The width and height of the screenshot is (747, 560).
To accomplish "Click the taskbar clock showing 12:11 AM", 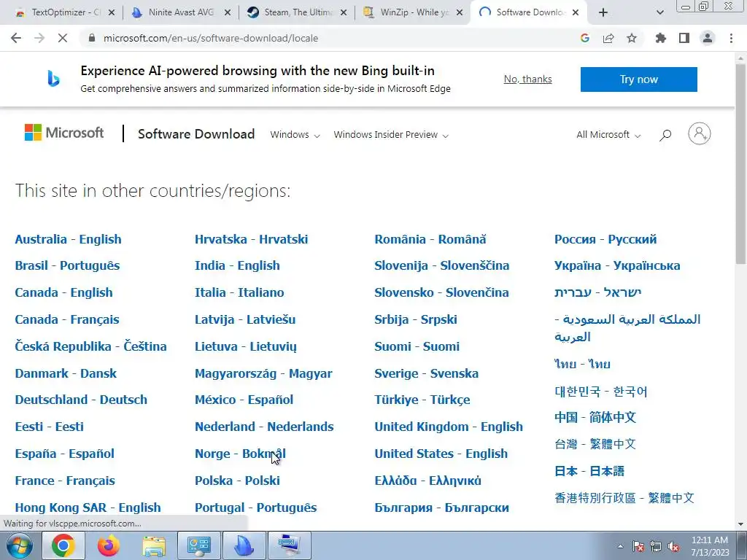I will (x=710, y=546).
